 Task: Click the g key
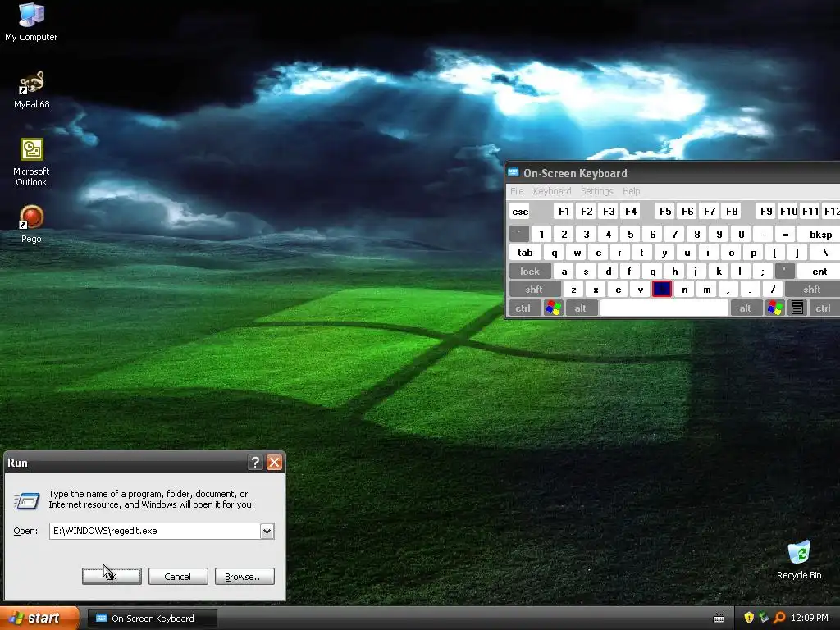click(652, 271)
